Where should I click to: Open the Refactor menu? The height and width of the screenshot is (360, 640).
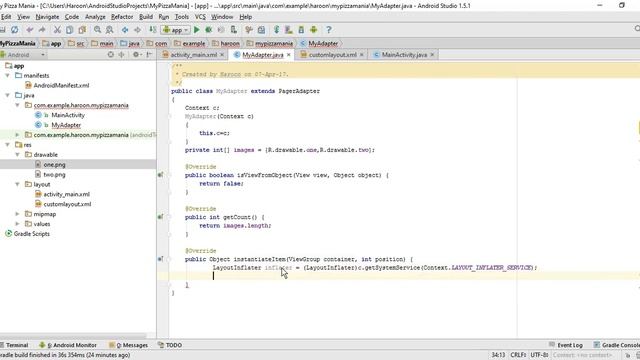[x=122, y=17]
